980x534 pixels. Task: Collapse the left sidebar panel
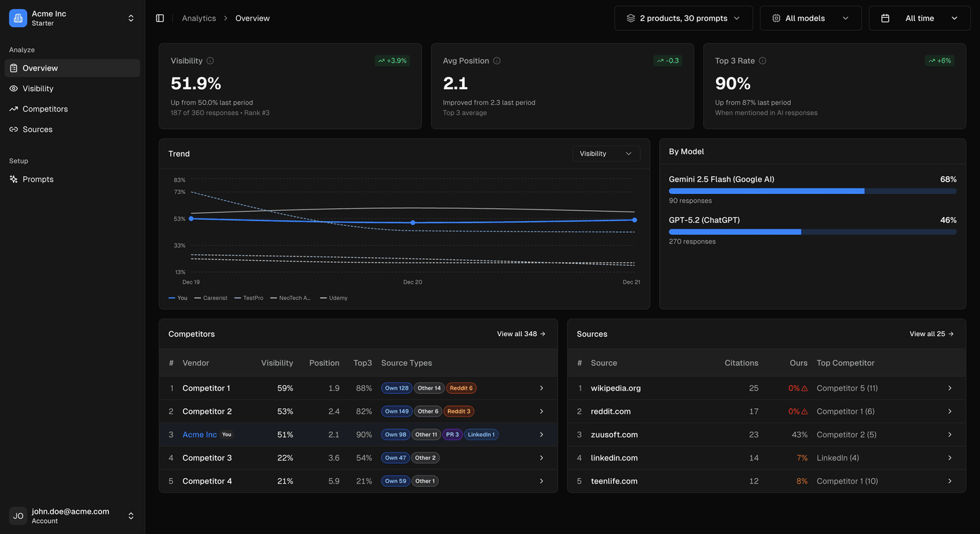[x=159, y=18]
